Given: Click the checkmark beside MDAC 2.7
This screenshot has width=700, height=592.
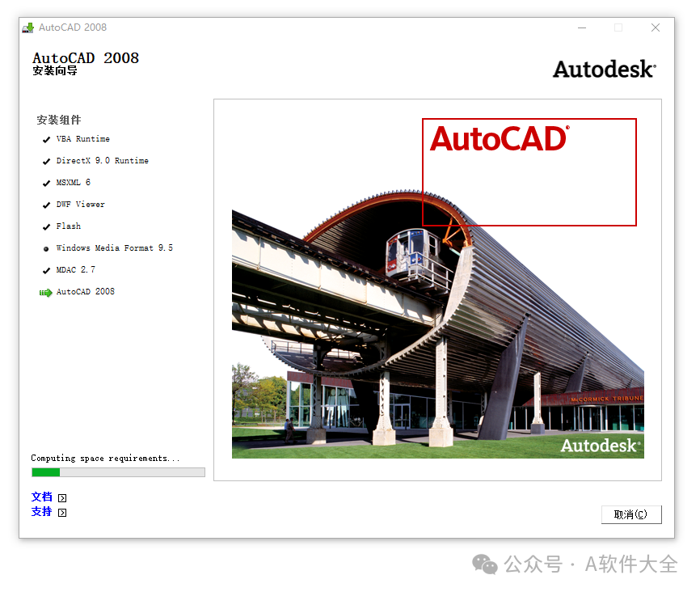Looking at the screenshot, I should pos(46,271).
